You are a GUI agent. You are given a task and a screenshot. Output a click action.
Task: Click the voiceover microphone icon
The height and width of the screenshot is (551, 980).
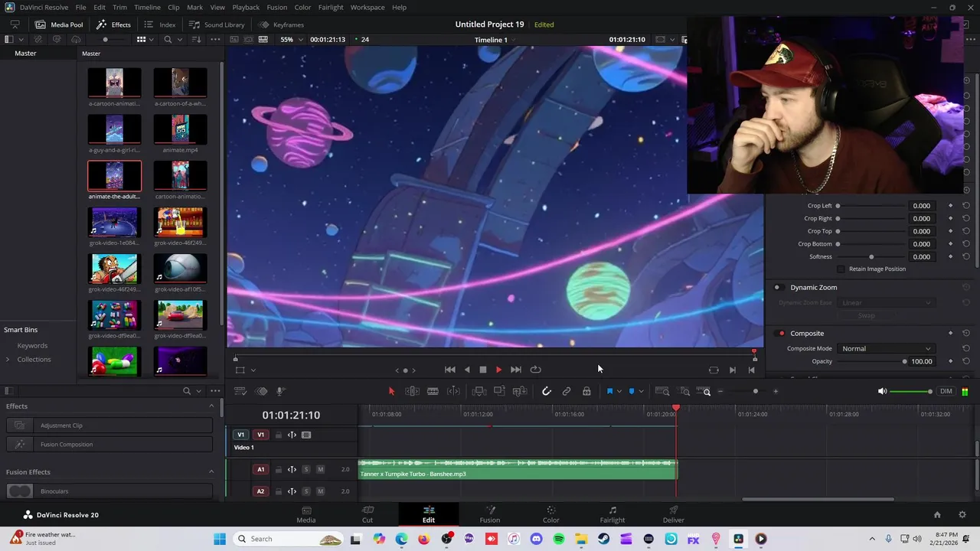[281, 391]
